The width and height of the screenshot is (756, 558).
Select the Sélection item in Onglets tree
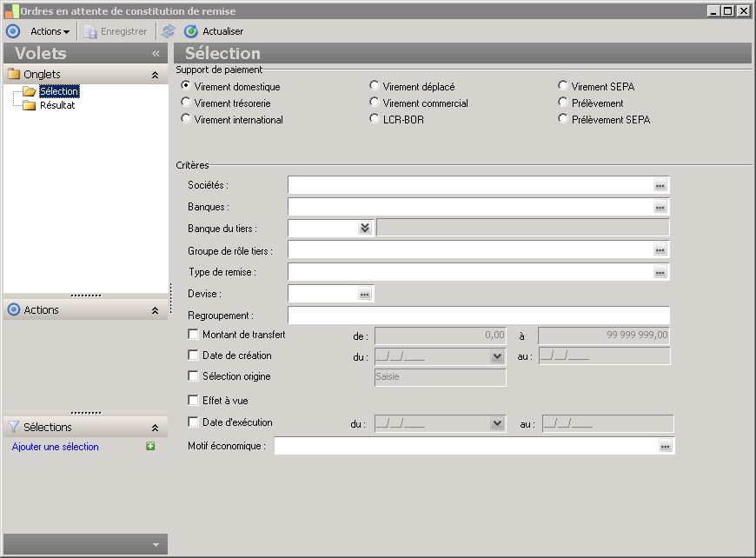click(59, 91)
